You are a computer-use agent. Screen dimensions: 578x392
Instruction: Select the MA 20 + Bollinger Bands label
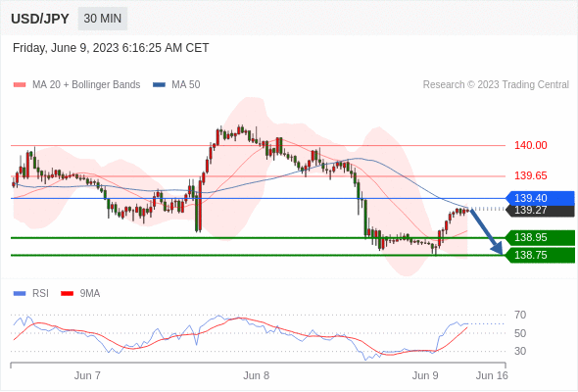86,85
